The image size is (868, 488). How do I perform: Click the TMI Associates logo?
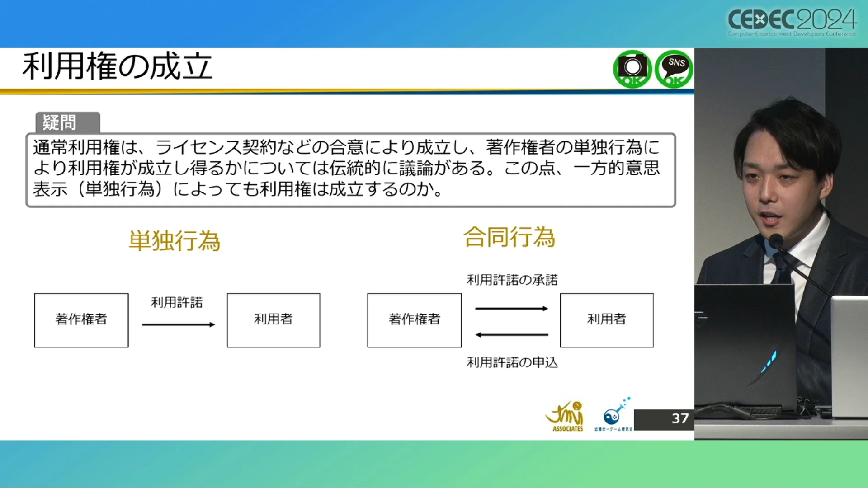[565, 417]
